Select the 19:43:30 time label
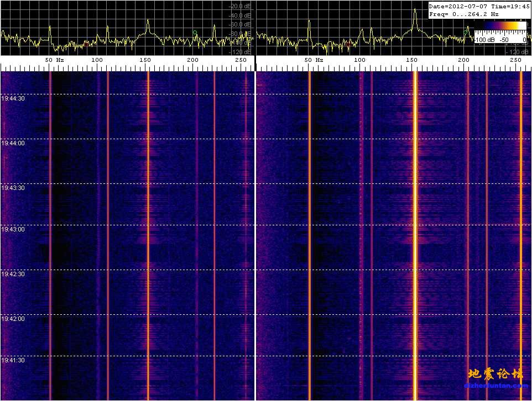 (13, 188)
